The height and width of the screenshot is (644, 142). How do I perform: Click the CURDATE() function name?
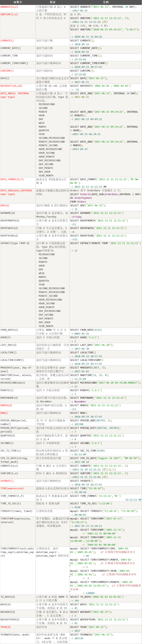tap(7, 41)
